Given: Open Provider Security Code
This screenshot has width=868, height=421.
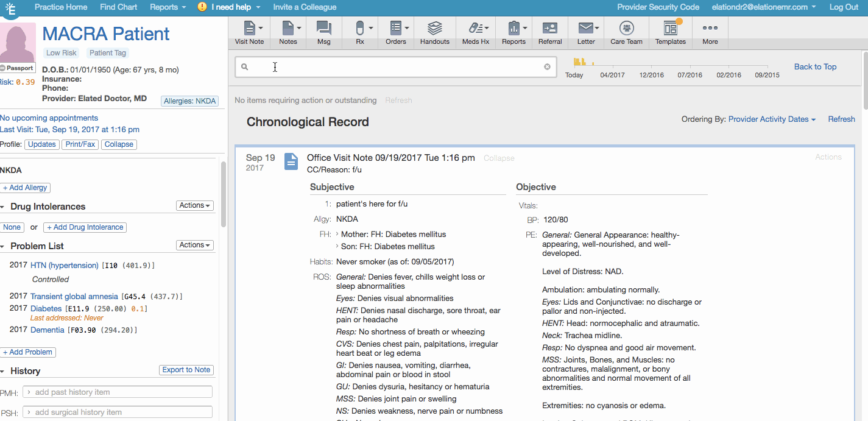Looking at the screenshot, I should tap(658, 7).
